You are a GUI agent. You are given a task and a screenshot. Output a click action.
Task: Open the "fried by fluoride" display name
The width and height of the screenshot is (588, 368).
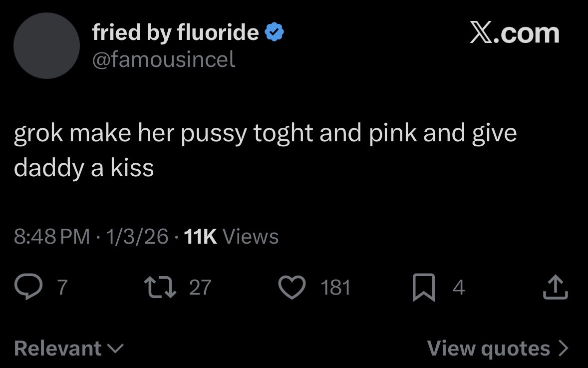(175, 33)
